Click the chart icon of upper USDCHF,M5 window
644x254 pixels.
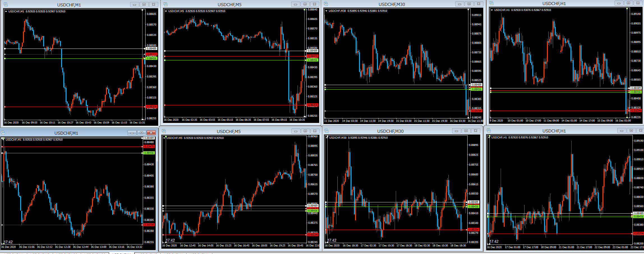click(x=165, y=4)
